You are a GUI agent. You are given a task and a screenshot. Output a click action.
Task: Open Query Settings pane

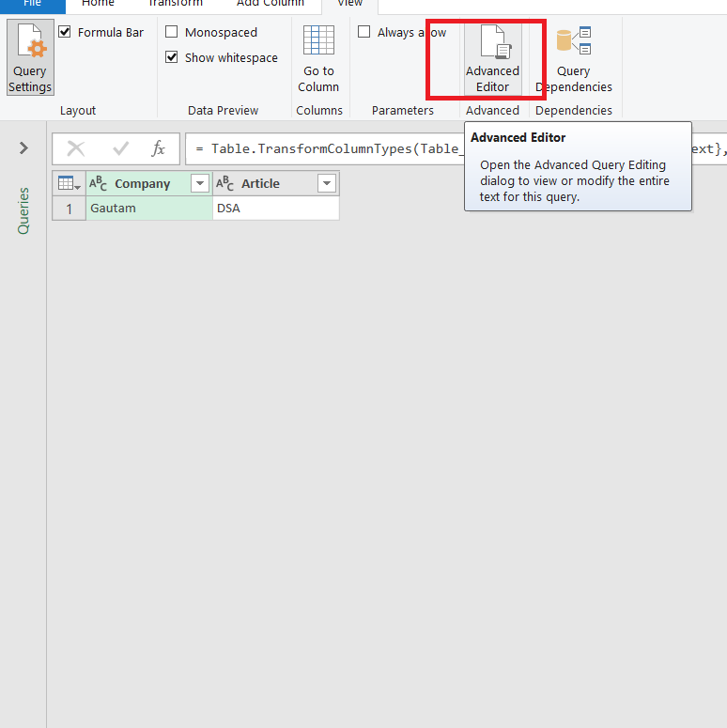point(30,57)
